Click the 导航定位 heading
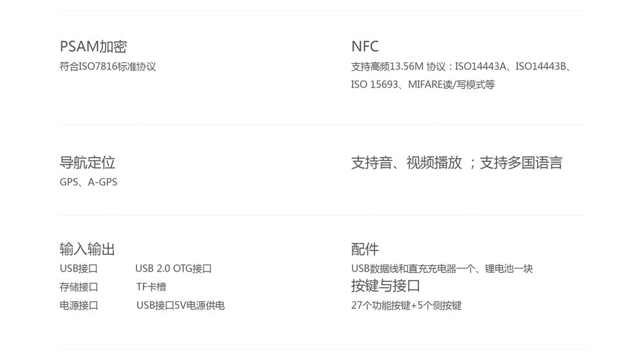The image size is (644, 363). [x=88, y=162]
